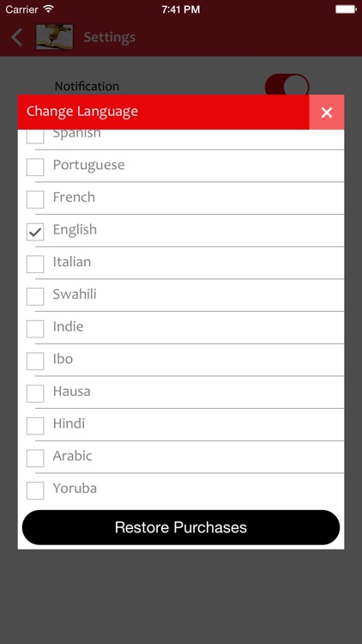Screen dimensions: 362x644
Task: Tap the Change Language header title
Action: (82, 112)
